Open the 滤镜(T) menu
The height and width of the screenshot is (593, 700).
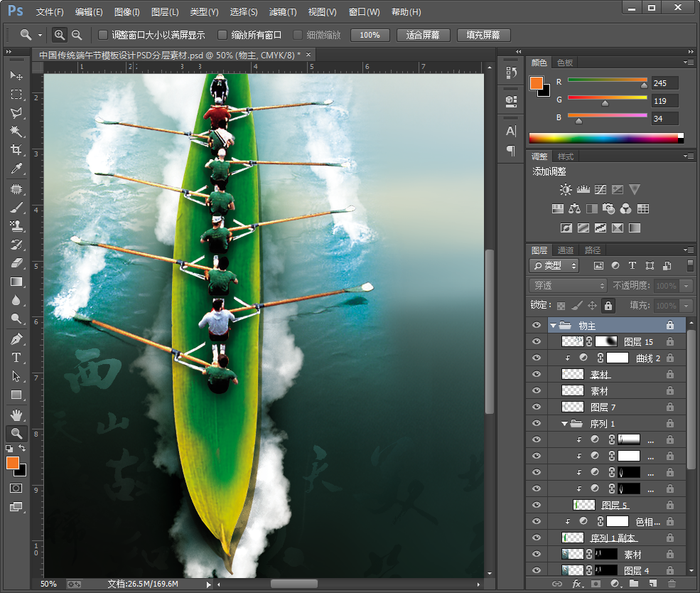pyautogui.click(x=283, y=12)
